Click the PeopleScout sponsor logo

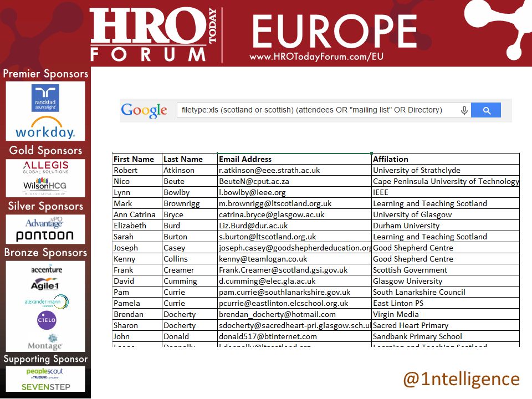[45, 372]
